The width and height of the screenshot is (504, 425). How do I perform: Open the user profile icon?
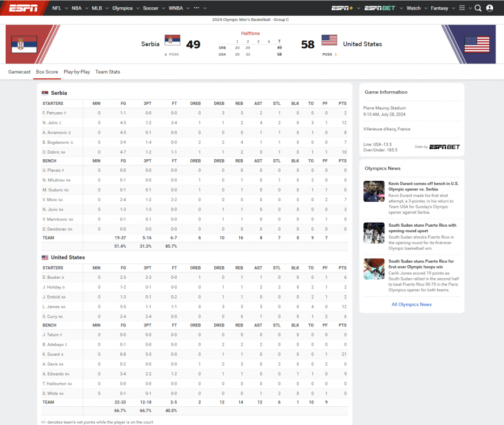[490, 8]
